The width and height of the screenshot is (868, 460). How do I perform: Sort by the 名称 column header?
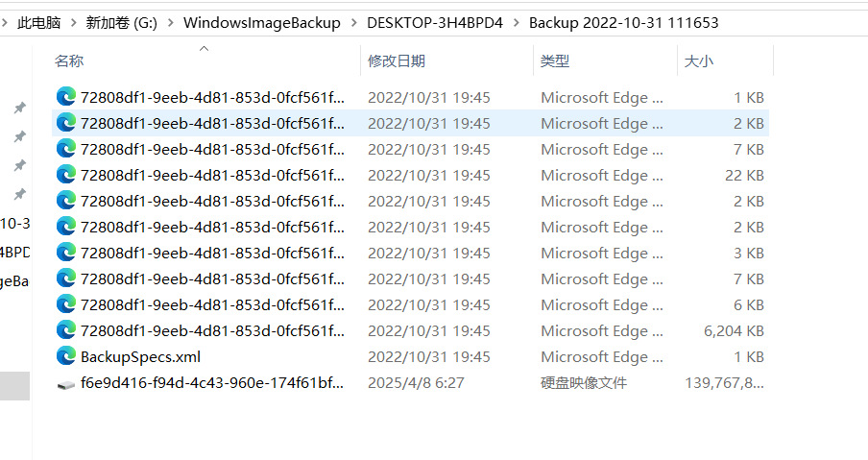pyautogui.click(x=69, y=61)
